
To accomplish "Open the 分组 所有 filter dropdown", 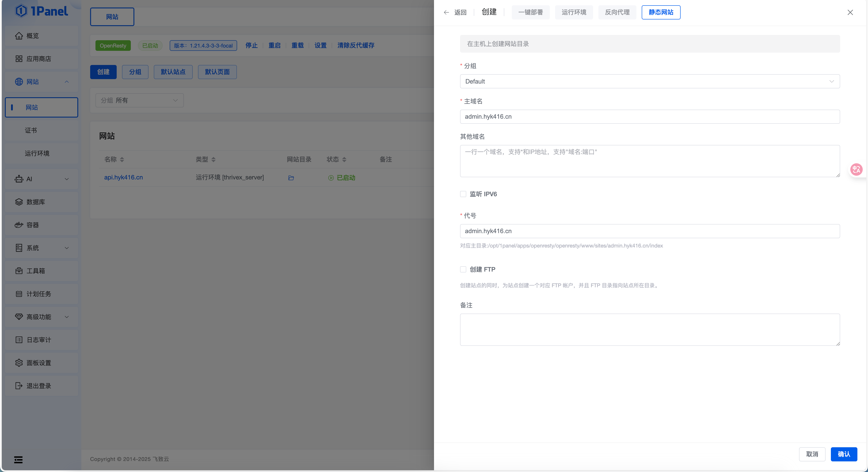I will coord(139,100).
